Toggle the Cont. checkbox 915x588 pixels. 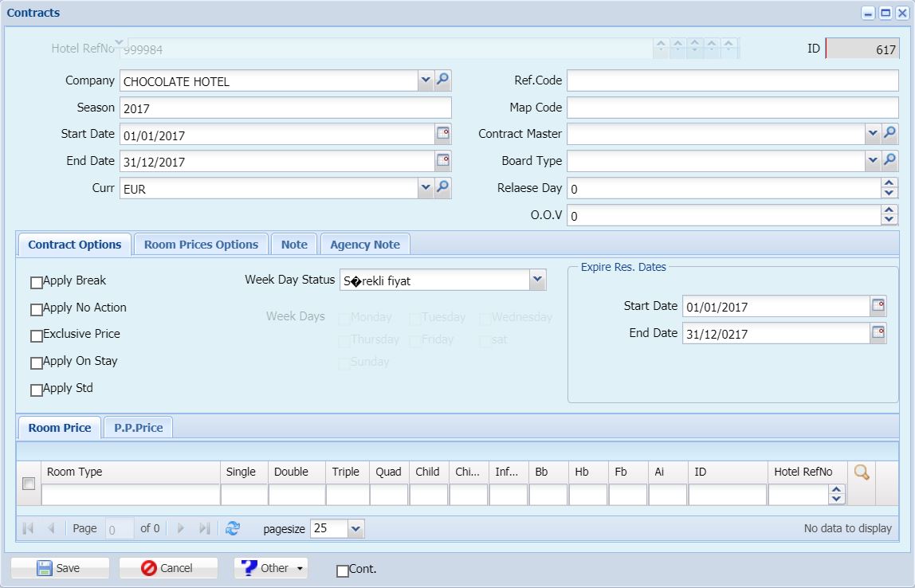click(343, 570)
